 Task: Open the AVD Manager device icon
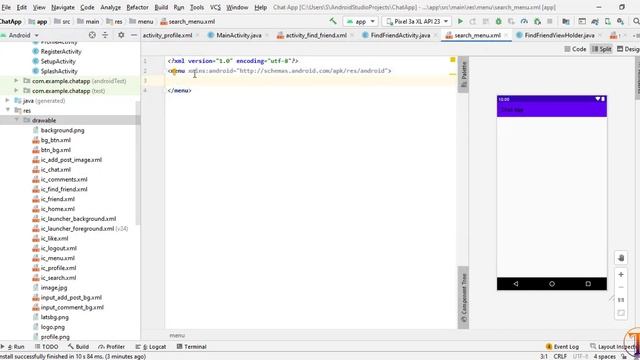[x=608, y=21]
